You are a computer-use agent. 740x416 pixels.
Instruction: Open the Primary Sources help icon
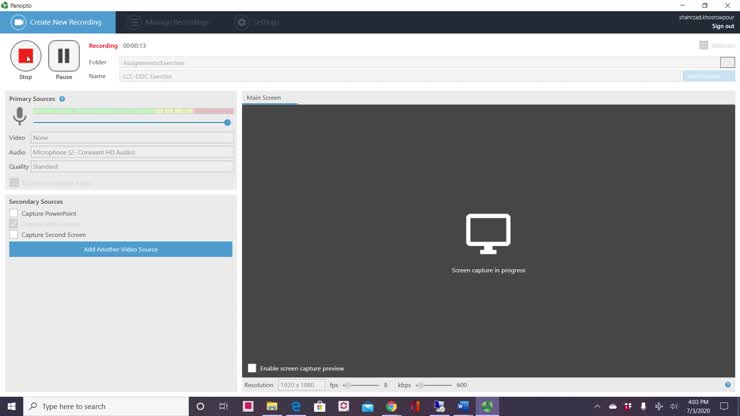(62, 99)
